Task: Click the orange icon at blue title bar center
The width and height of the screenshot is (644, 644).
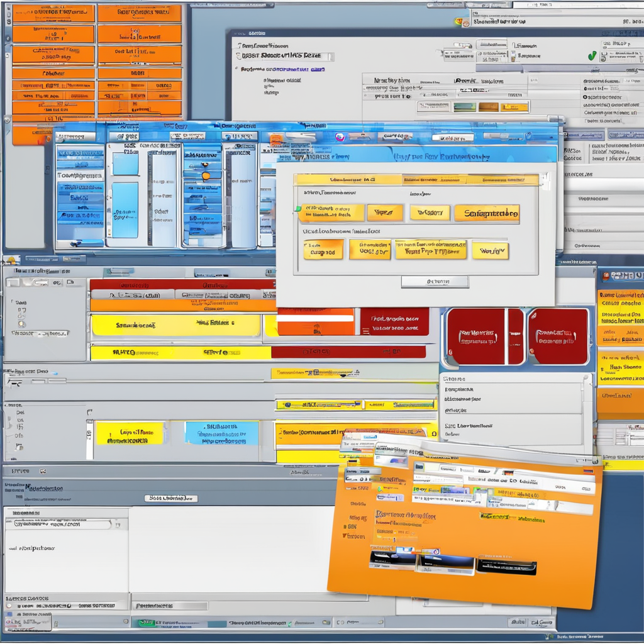Action: pos(276,139)
